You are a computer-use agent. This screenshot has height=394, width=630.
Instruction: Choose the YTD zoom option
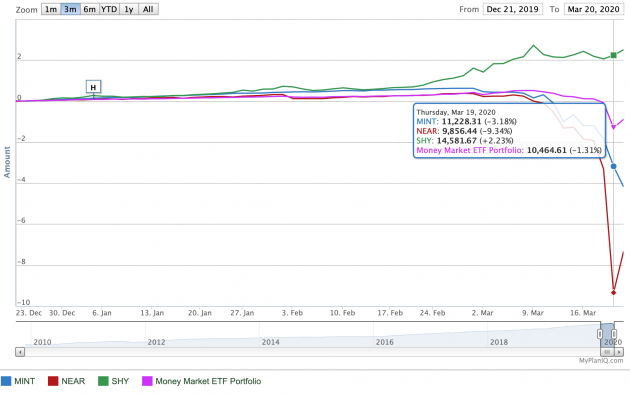[109, 9]
